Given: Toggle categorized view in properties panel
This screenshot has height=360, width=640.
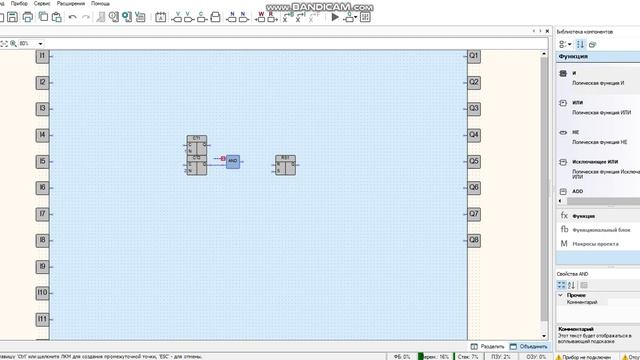Looking at the screenshot, I should click(x=562, y=285).
